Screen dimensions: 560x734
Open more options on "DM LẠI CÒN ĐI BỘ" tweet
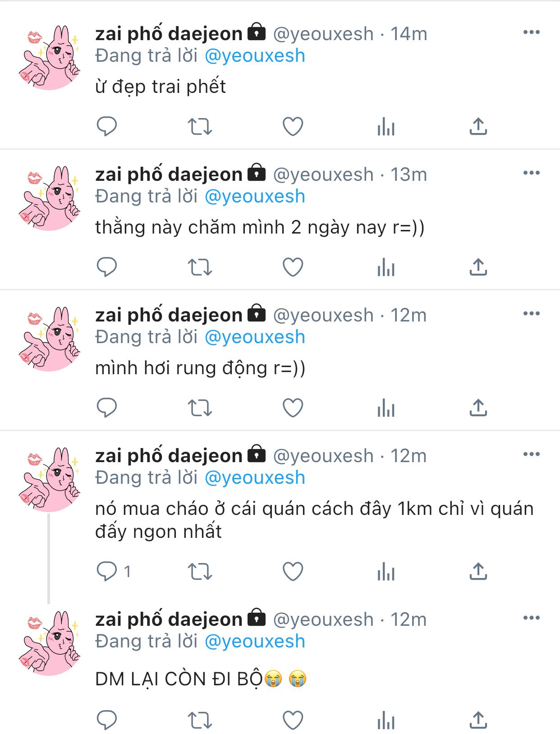point(532,618)
